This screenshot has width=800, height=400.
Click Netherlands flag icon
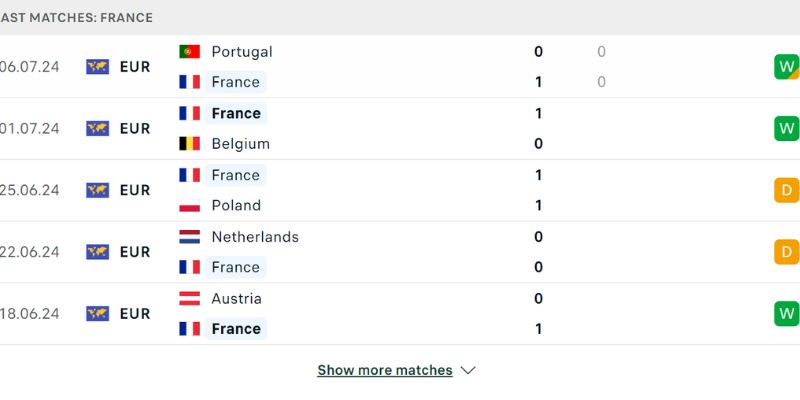click(x=189, y=238)
